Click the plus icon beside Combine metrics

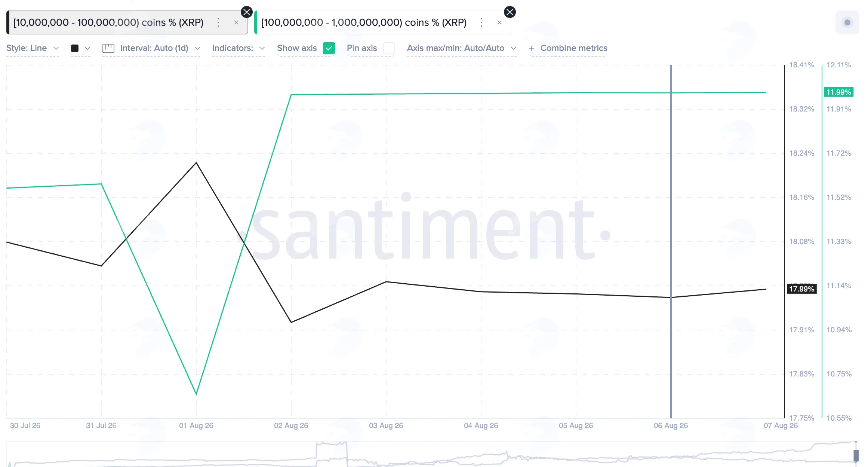tap(531, 48)
